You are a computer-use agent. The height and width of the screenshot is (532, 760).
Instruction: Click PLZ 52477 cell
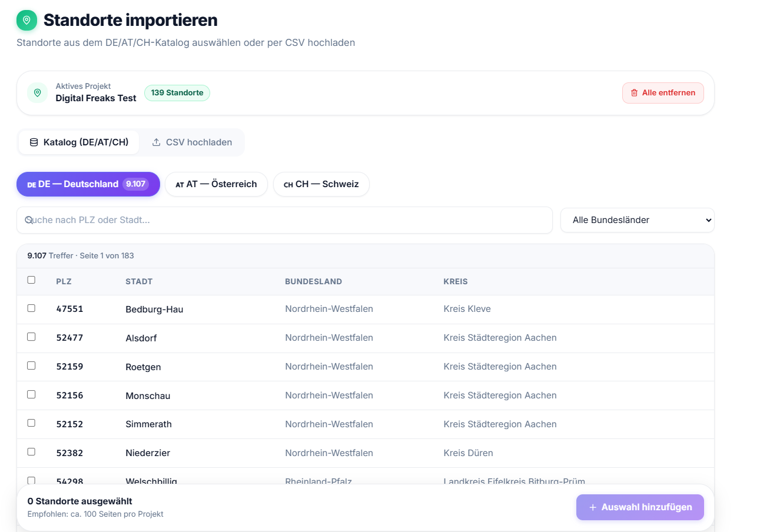coord(69,338)
